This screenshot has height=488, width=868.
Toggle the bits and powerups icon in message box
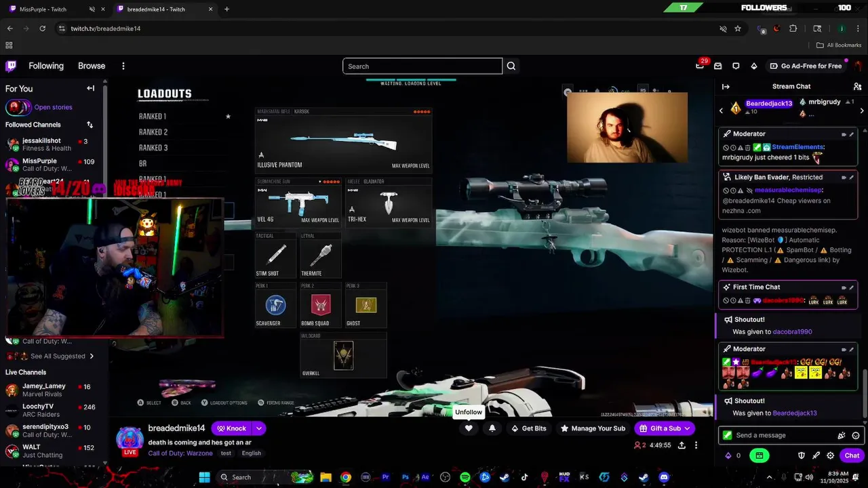pos(842,435)
